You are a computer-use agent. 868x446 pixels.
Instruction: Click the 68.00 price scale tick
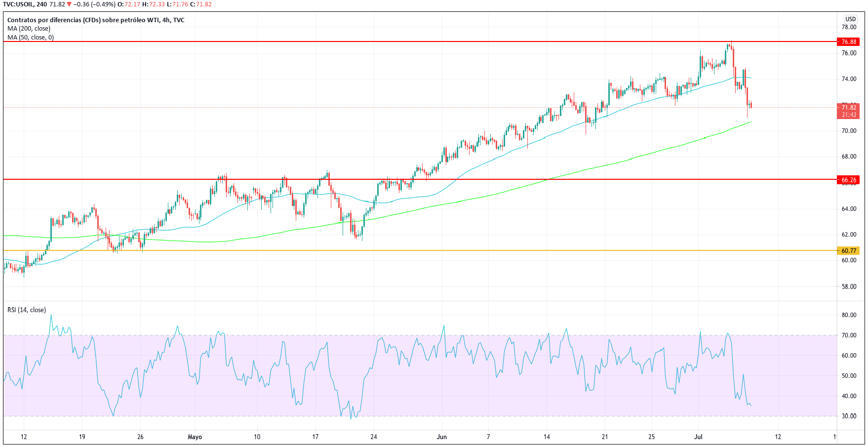tap(849, 157)
